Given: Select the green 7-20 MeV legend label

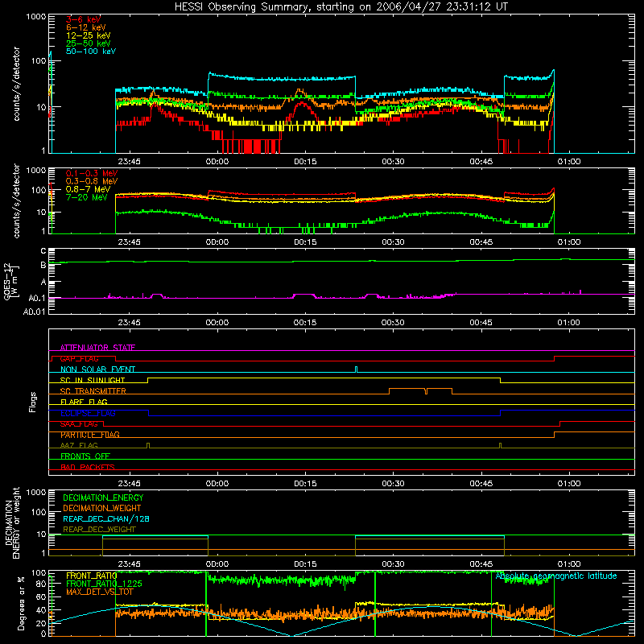Looking at the screenshot, I should click(x=87, y=197).
